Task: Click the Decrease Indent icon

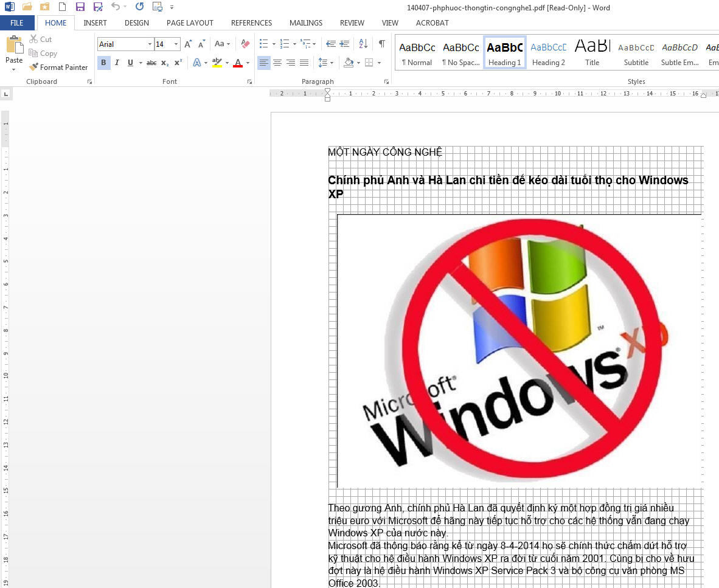Action: 330,44
